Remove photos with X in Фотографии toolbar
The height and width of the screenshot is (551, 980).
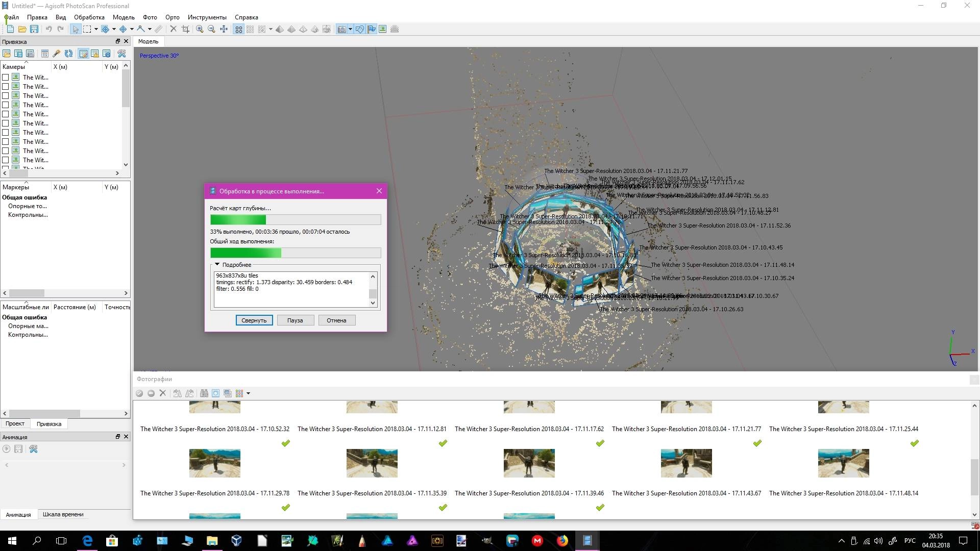(163, 393)
